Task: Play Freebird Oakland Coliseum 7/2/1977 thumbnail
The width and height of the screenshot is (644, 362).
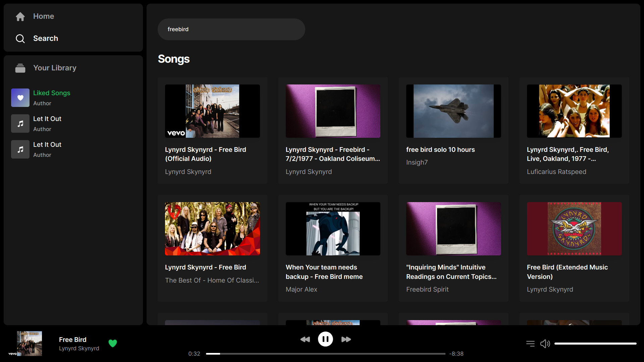Action: [333, 111]
